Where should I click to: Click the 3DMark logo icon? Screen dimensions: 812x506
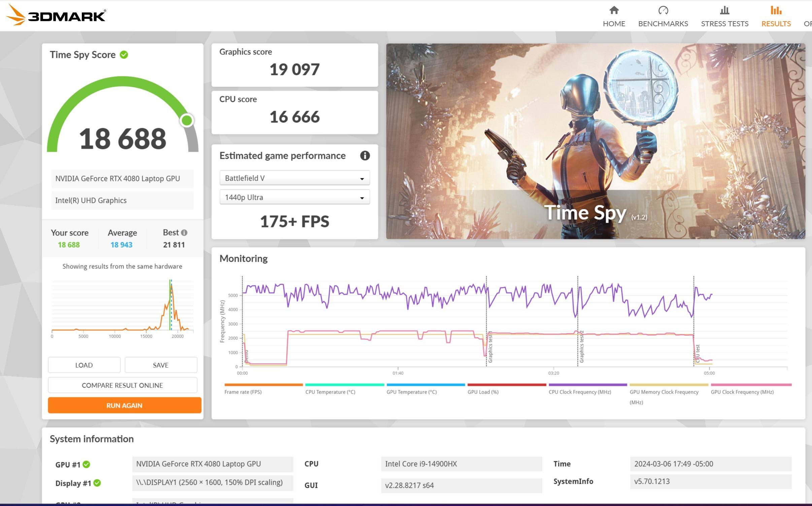coord(16,15)
